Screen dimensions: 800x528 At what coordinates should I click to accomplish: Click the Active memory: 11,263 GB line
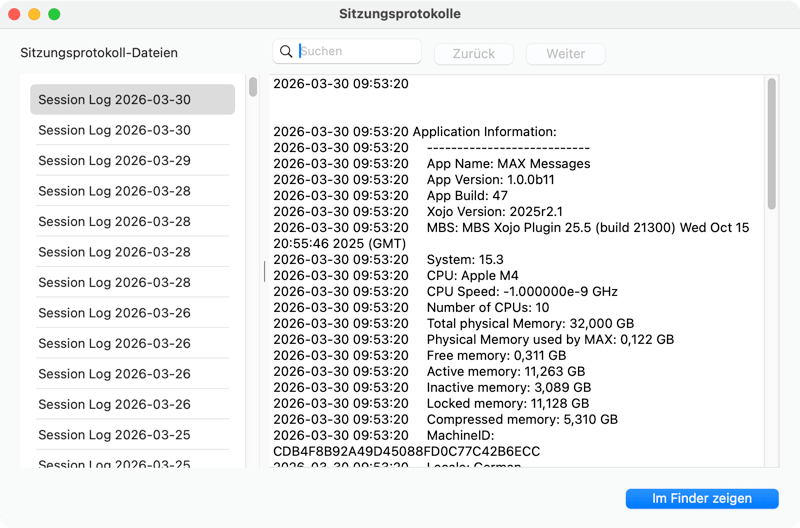pos(429,371)
